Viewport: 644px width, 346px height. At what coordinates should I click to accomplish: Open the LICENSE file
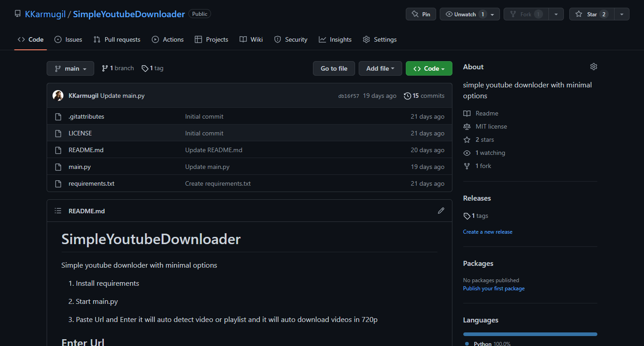tap(80, 133)
